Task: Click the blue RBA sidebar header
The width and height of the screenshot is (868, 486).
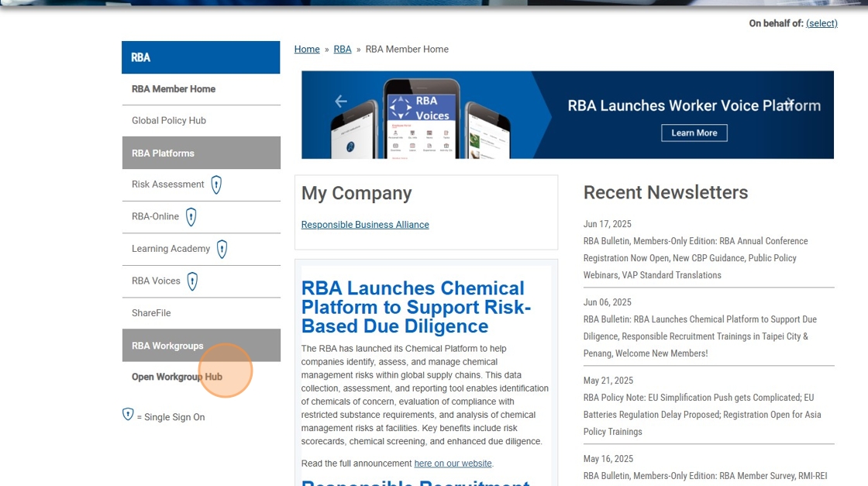Action: [x=201, y=57]
